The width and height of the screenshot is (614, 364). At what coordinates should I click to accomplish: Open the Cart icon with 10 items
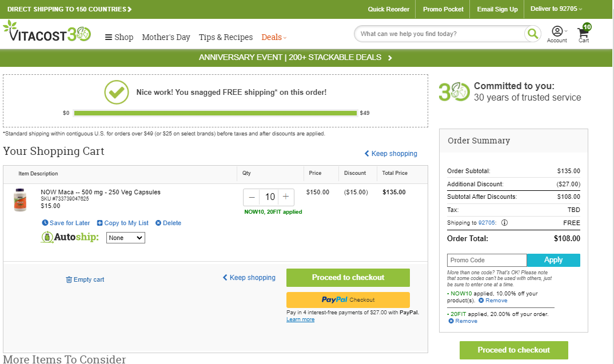click(x=584, y=33)
